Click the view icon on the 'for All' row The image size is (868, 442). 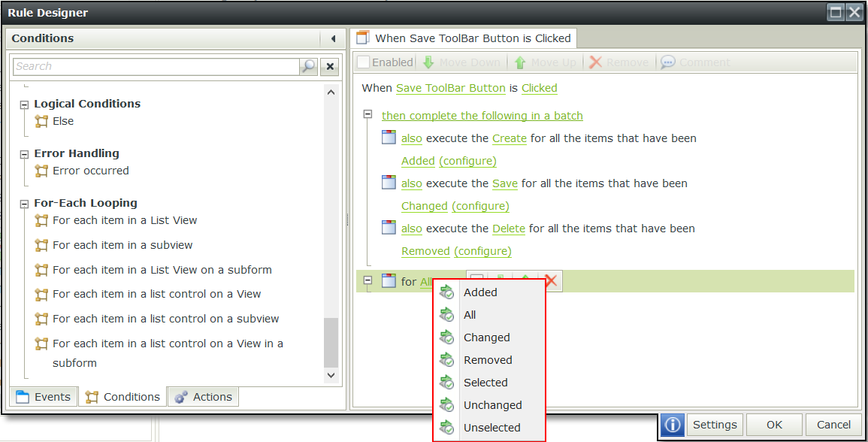[x=389, y=280]
